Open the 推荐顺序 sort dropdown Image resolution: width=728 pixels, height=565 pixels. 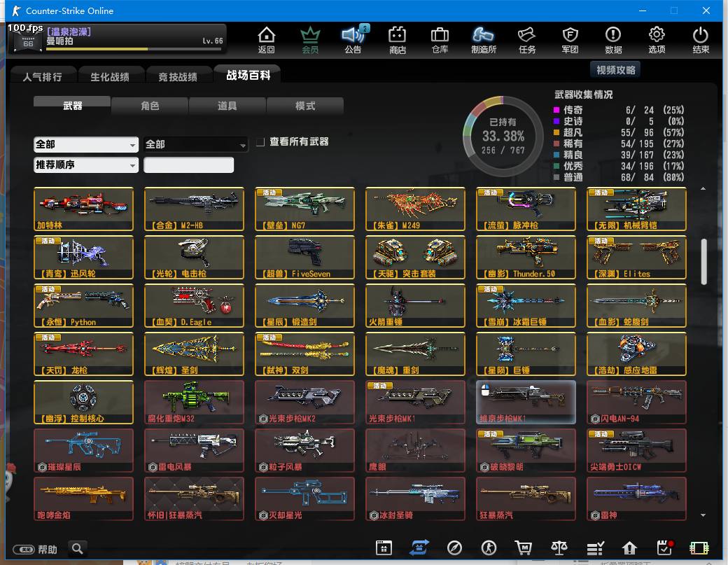[86, 165]
